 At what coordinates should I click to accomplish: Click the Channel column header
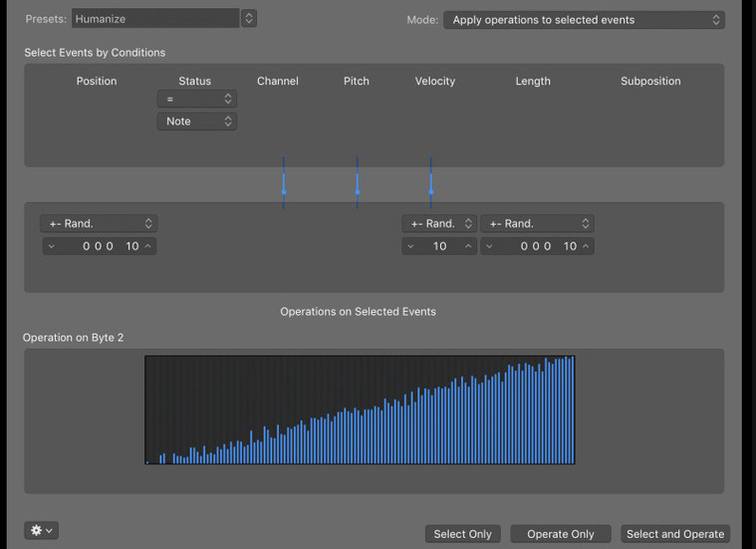(x=278, y=81)
